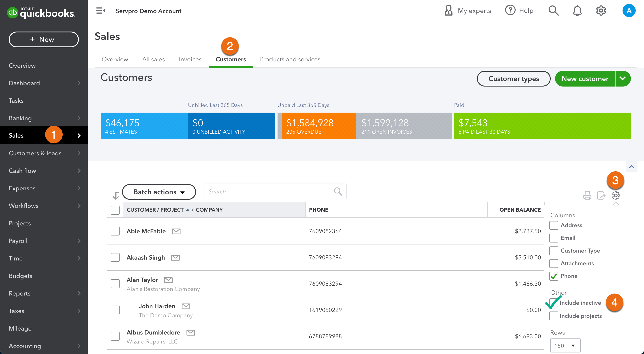This screenshot has width=644, height=354.
Task: Collapse the left navigation menu icon
Action: (101, 11)
